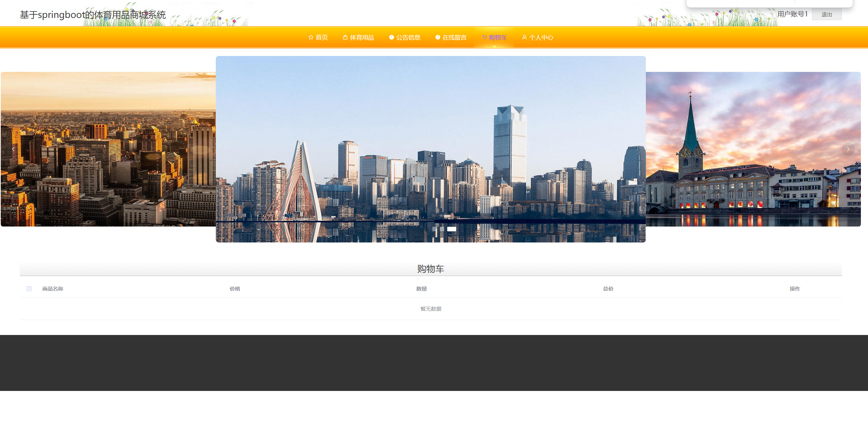This screenshot has height=426, width=868.
Task: Click the cart icon beside 购物车
Action: point(484,37)
